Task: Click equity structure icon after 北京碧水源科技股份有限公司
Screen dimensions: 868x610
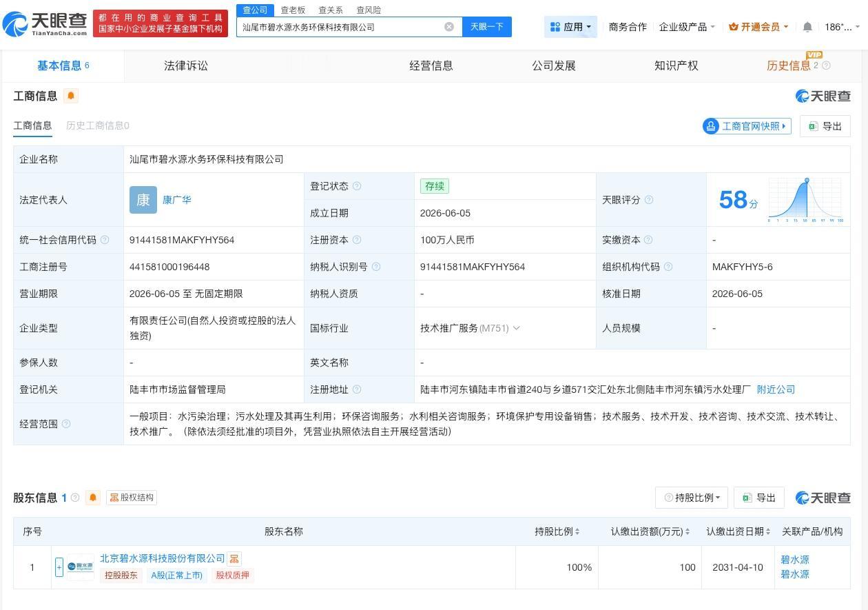Action: click(234, 559)
